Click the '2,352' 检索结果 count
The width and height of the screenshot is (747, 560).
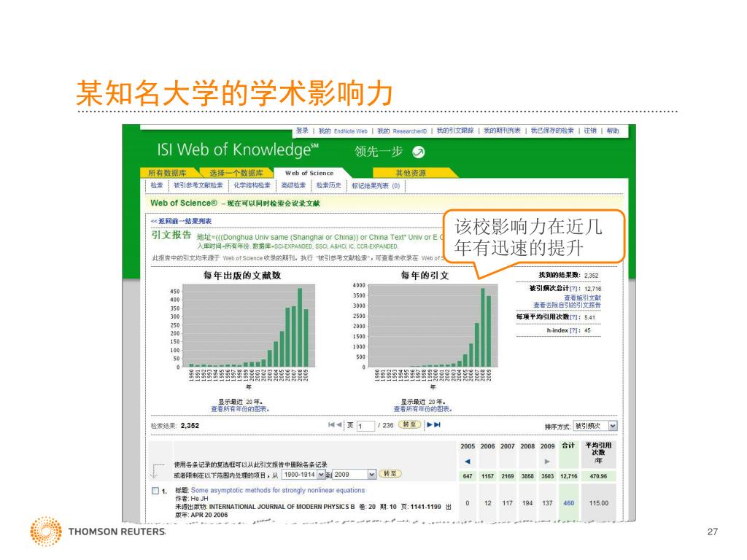pyautogui.click(x=190, y=426)
